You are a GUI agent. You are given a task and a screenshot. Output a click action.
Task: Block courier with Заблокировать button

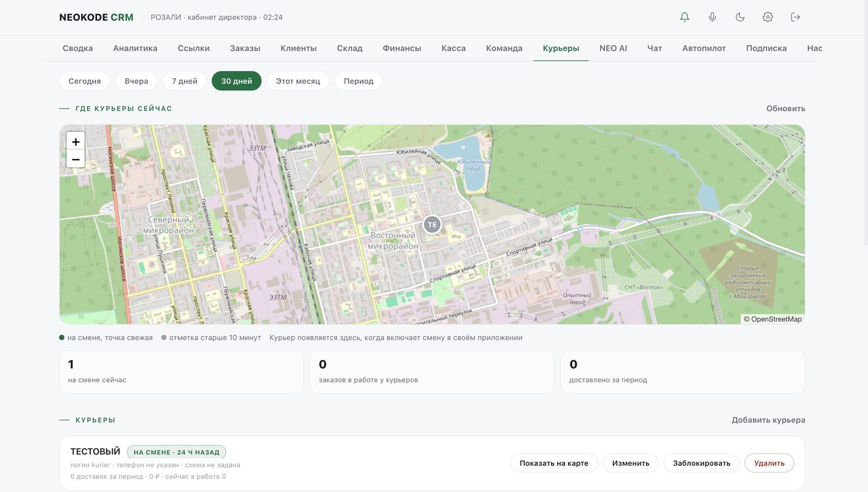tap(701, 463)
